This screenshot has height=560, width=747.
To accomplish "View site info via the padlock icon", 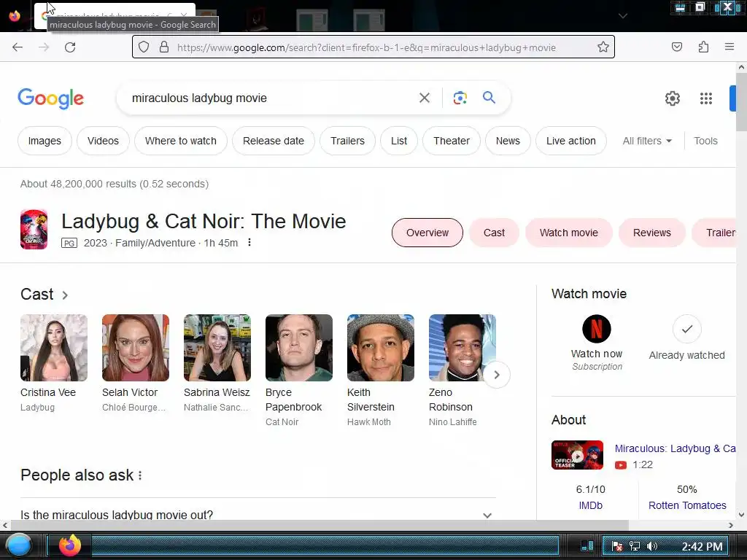I will tap(164, 47).
